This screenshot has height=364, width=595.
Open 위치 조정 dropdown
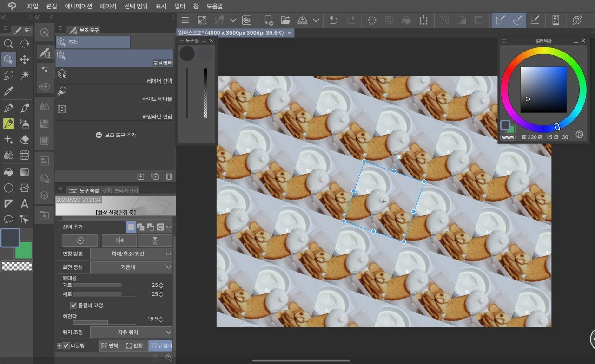(131, 332)
